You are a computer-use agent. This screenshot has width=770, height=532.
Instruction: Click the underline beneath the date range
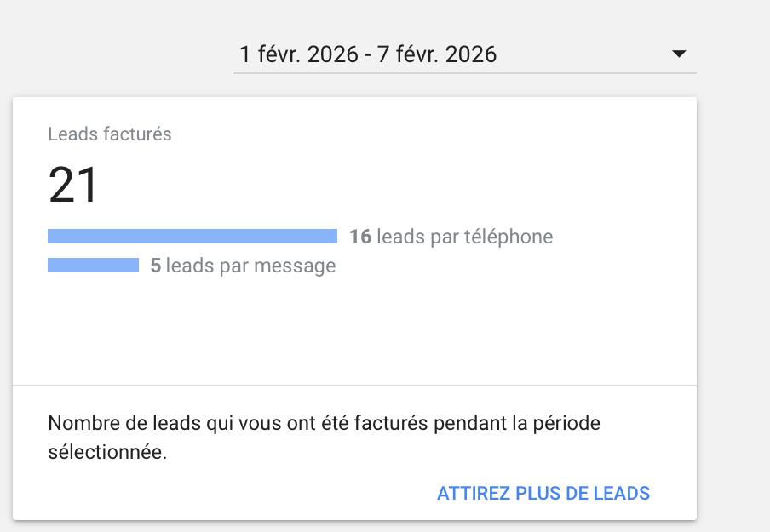464,73
